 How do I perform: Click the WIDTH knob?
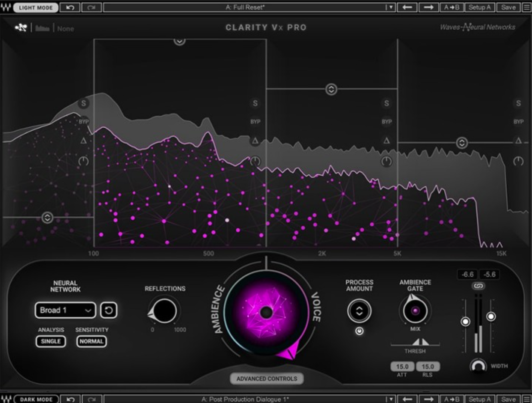479,366
